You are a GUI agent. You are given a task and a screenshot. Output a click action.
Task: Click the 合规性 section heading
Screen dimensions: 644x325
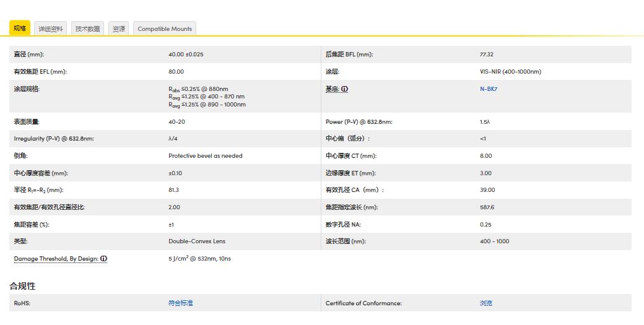[x=22, y=286]
